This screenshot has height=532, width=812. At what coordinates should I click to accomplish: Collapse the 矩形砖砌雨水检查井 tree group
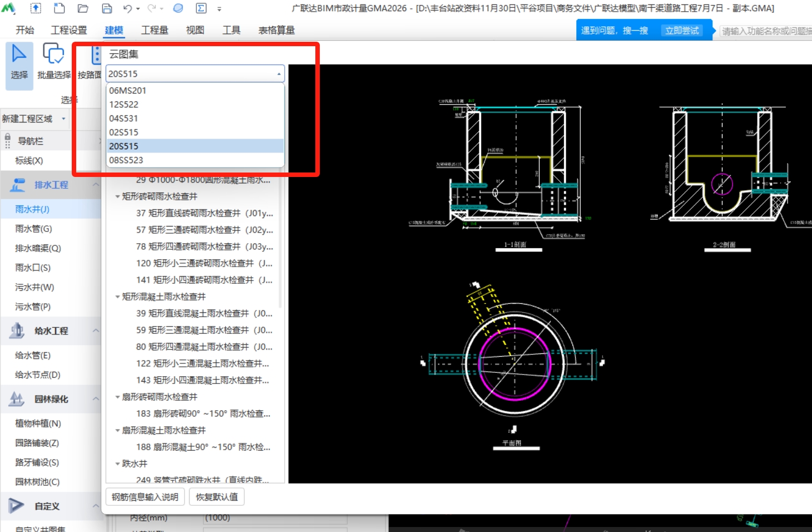click(x=117, y=196)
